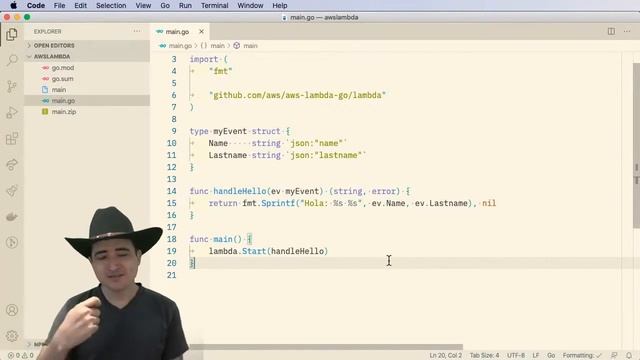Click handleHello in the func declaration
The width and height of the screenshot is (640, 360).
tap(240, 191)
